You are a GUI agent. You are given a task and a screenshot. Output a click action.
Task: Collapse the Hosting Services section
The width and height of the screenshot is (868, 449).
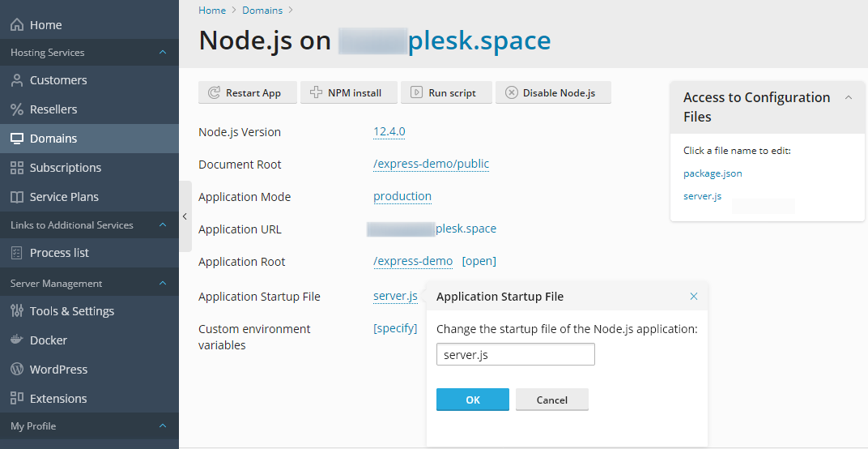[x=162, y=53]
